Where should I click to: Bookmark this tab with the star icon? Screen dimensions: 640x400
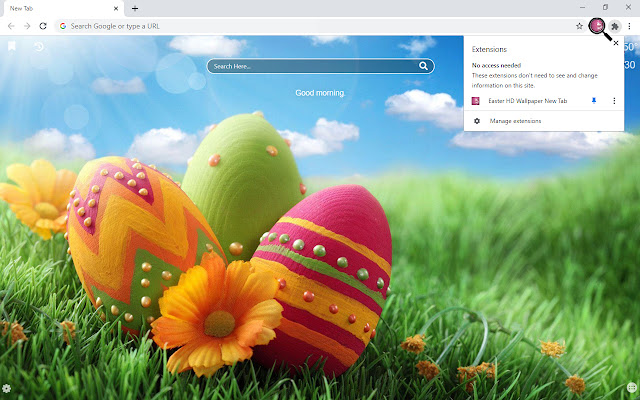(x=579, y=26)
